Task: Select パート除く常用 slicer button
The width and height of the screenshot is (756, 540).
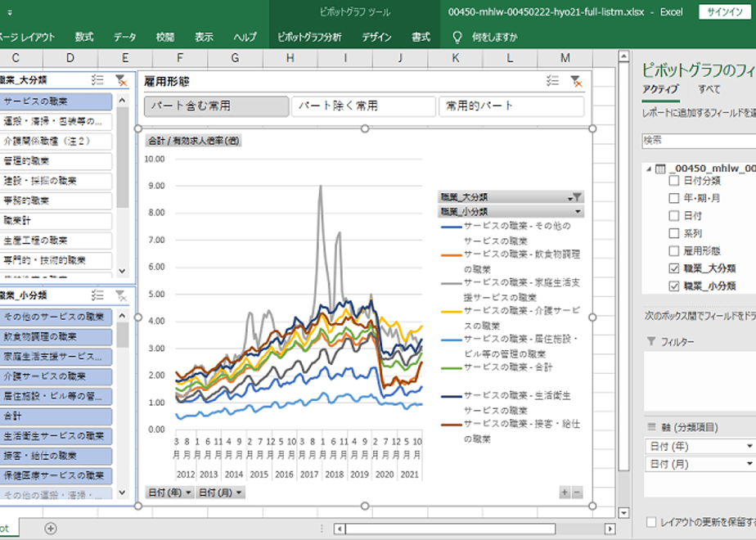Action: click(363, 106)
